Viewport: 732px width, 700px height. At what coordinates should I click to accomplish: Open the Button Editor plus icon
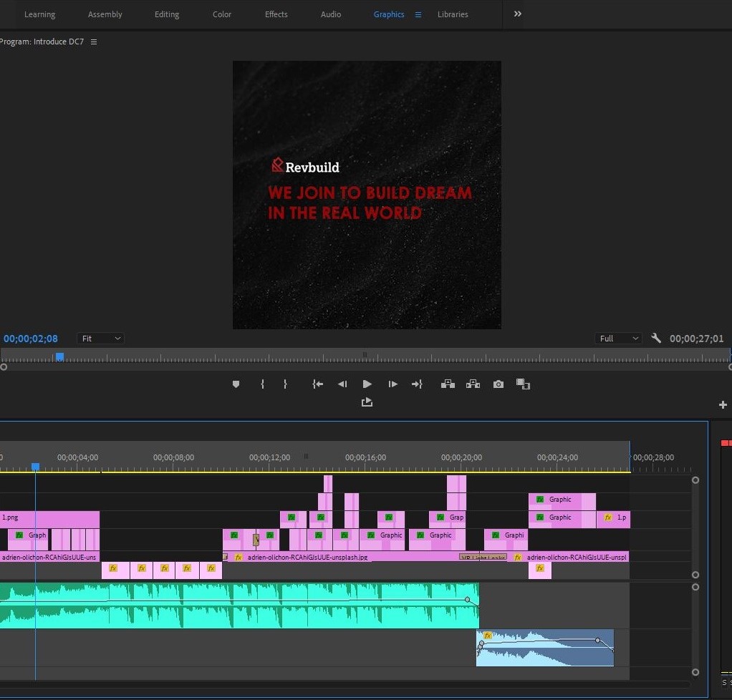click(x=723, y=404)
